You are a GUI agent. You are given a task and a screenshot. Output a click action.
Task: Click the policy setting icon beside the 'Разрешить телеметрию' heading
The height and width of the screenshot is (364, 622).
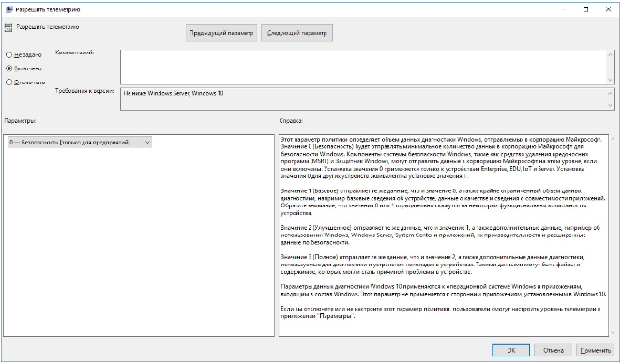click(8, 28)
